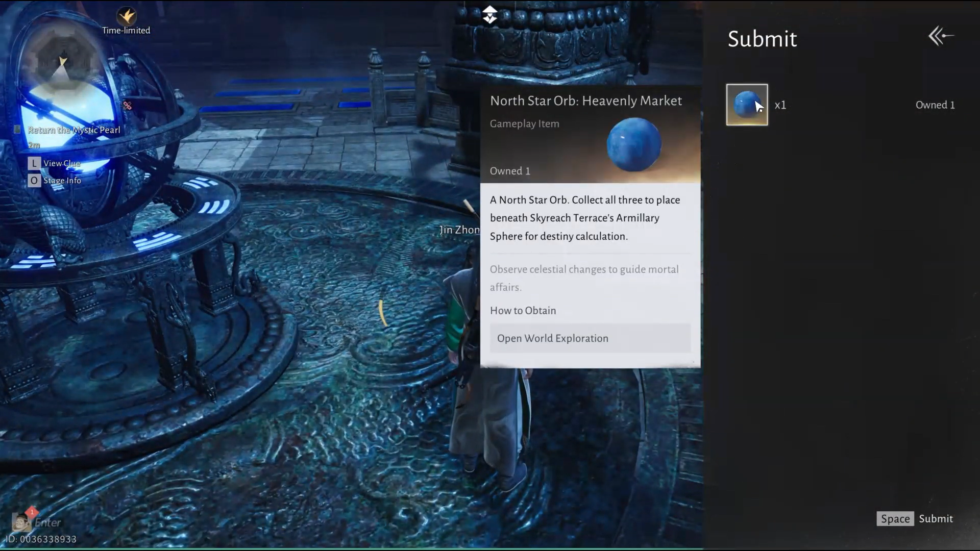Click the Enter chat prompt
Viewport: 980px width, 551px height.
pyautogui.click(x=48, y=522)
